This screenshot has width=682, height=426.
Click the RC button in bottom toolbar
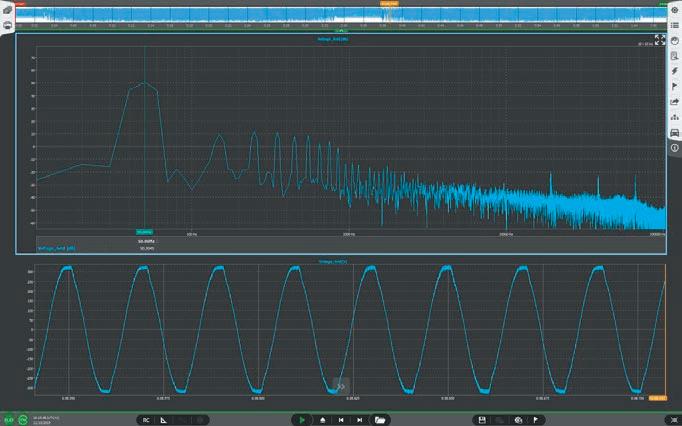coord(146,420)
